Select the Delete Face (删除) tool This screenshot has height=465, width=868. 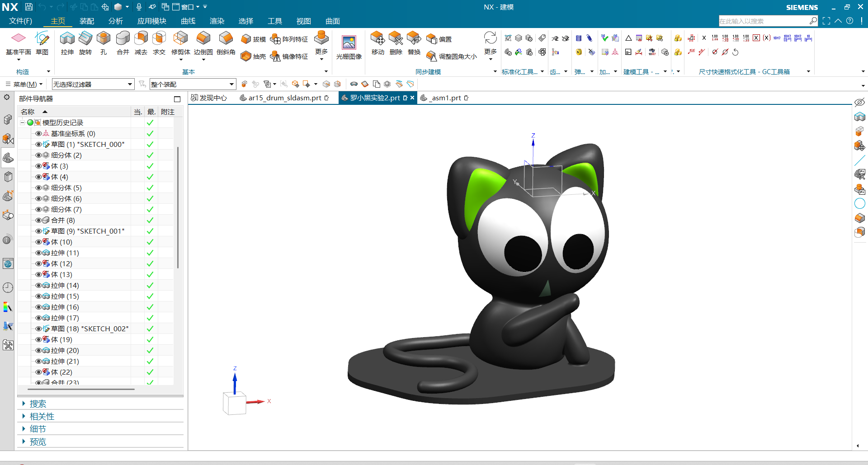396,43
